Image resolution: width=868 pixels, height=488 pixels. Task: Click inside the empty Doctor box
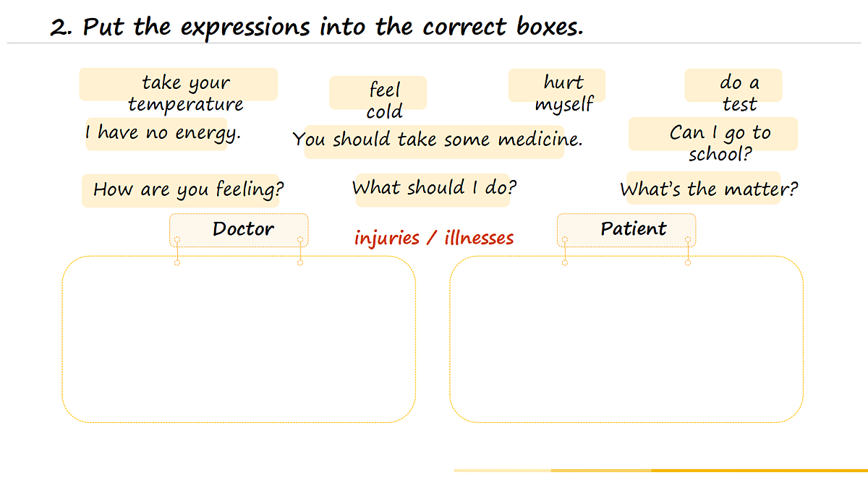coord(239,339)
